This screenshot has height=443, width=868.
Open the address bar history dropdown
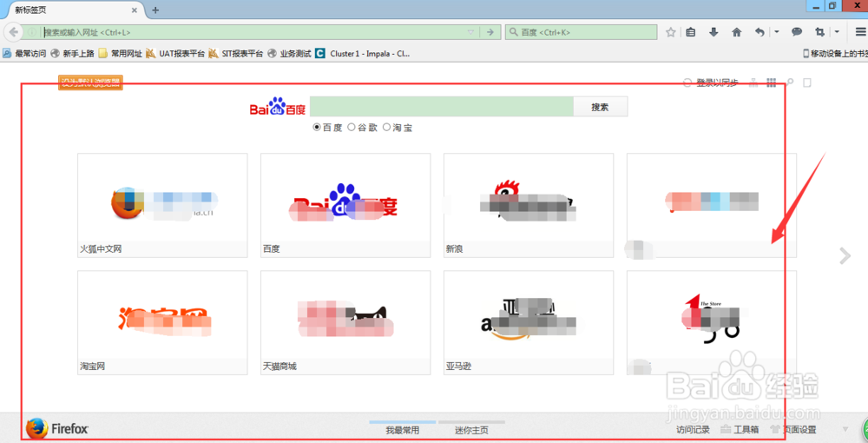[x=471, y=33]
